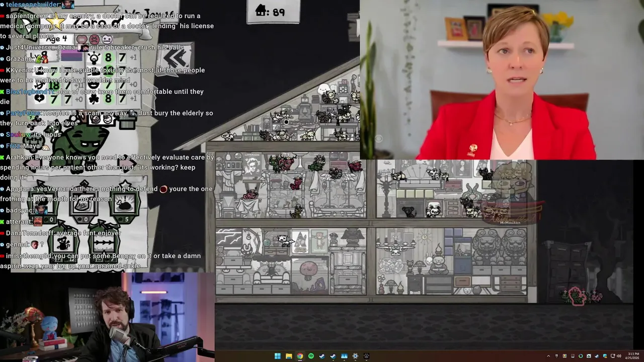This screenshot has width=644, height=362.
Task: Select the bottom-right room with the lion statues
Action: 451,261
